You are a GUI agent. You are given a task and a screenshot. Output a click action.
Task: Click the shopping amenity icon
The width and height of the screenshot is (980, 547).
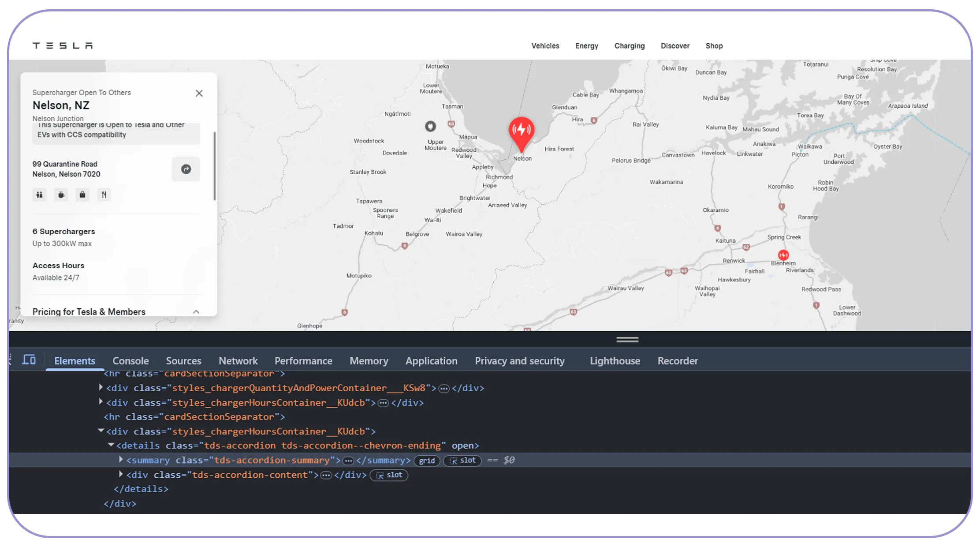82,195
